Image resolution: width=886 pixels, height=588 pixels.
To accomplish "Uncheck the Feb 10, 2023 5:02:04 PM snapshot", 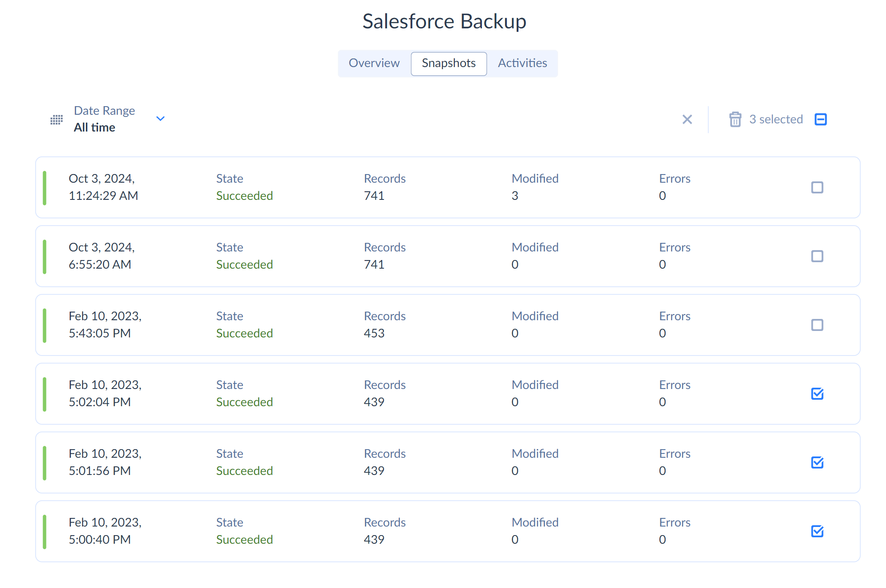I will pyautogui.click(x=817, y=394).
